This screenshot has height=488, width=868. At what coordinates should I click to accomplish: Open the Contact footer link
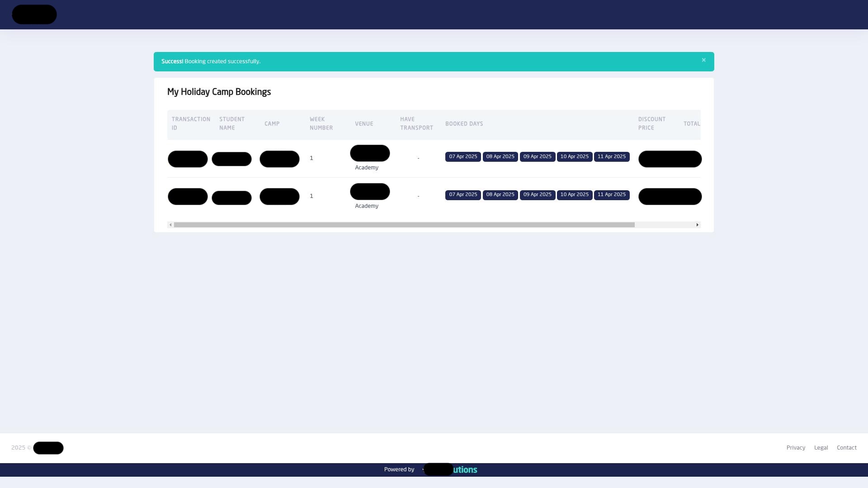(x=846, y=448)
